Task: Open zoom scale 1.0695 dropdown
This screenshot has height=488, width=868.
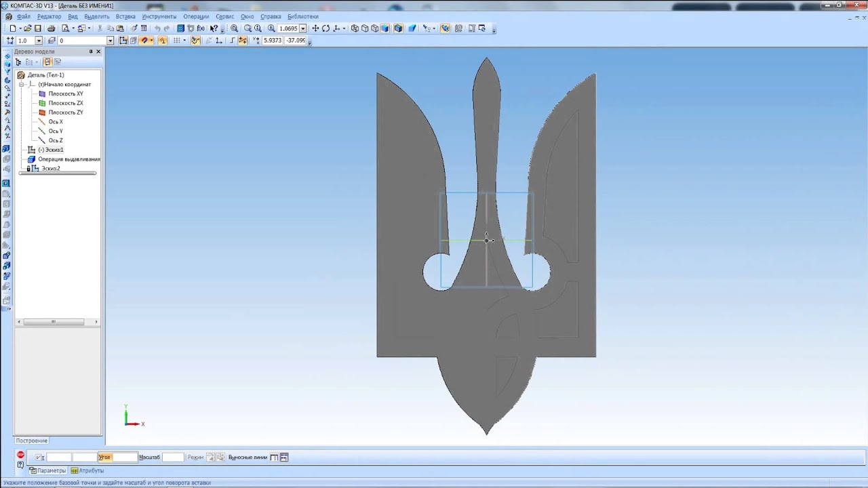Action: coord(303,28)
